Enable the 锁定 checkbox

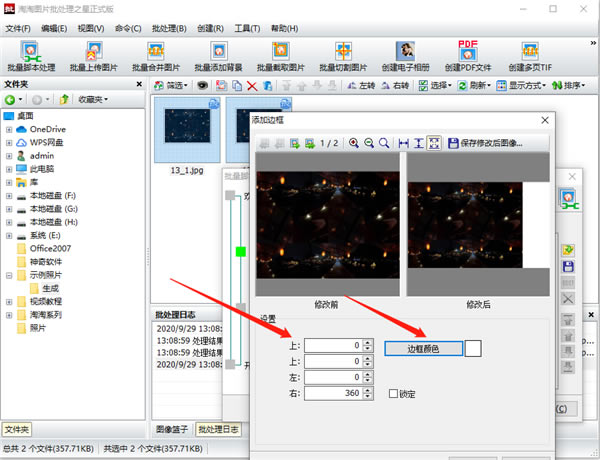coord(395,394)
